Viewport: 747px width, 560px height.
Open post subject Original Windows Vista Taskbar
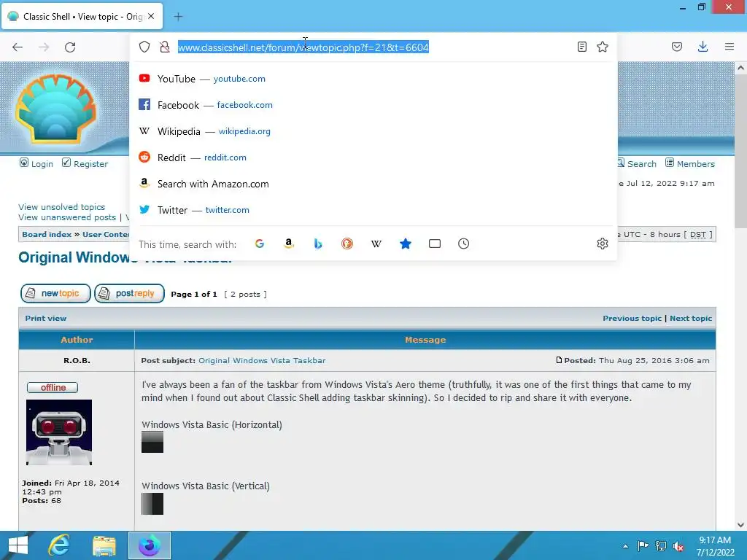pyautogui.click(x=262, y=360)
